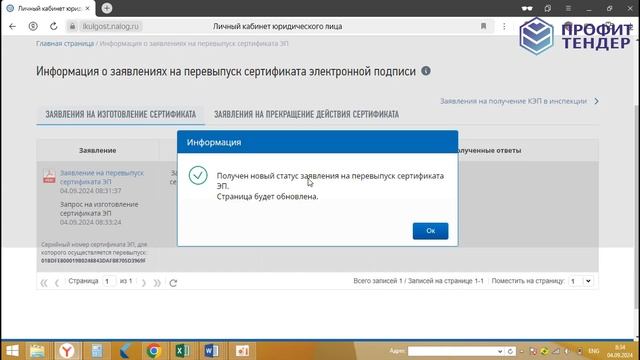
Task: Go to previous page in pager
Action: pos(57,282)
